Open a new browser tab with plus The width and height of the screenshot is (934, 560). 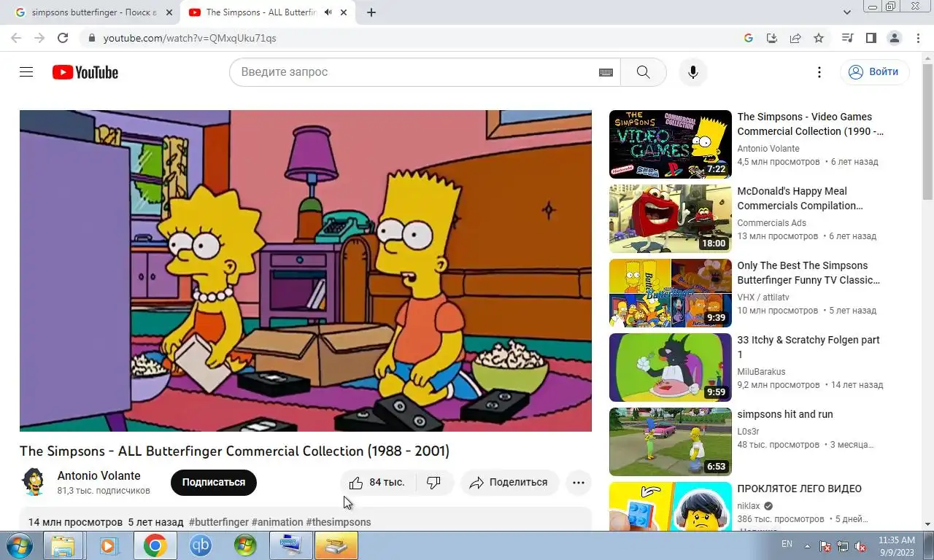coord(371,12)
